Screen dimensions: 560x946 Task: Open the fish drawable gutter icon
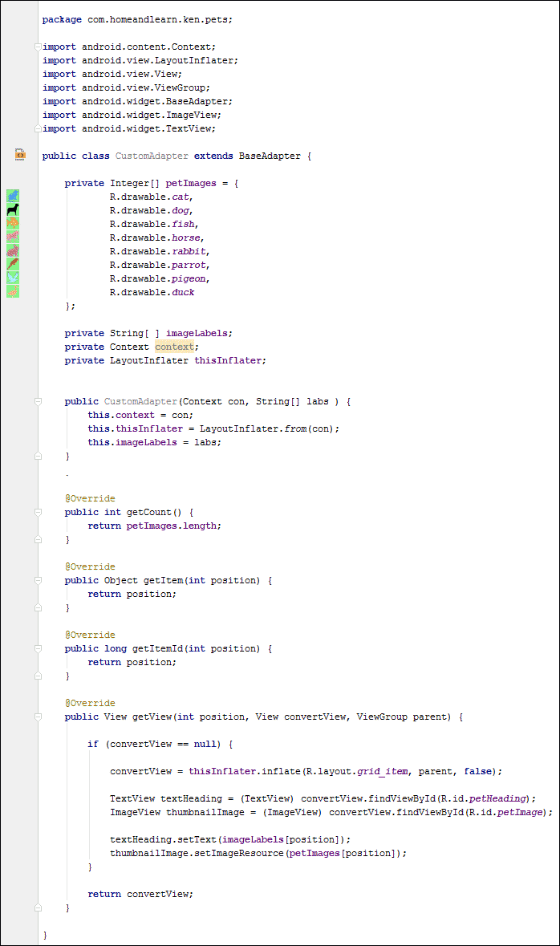pyautogui.click(x=13, y=224)
